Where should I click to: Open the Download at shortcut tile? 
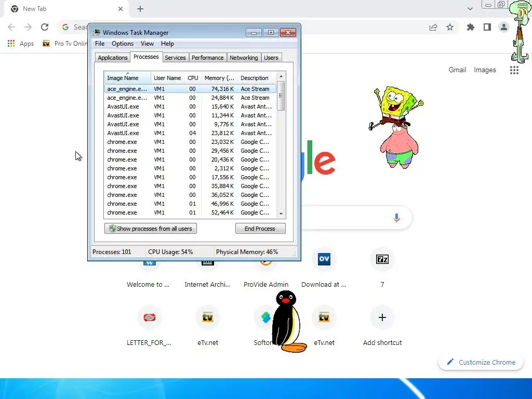tap(324, 269)
